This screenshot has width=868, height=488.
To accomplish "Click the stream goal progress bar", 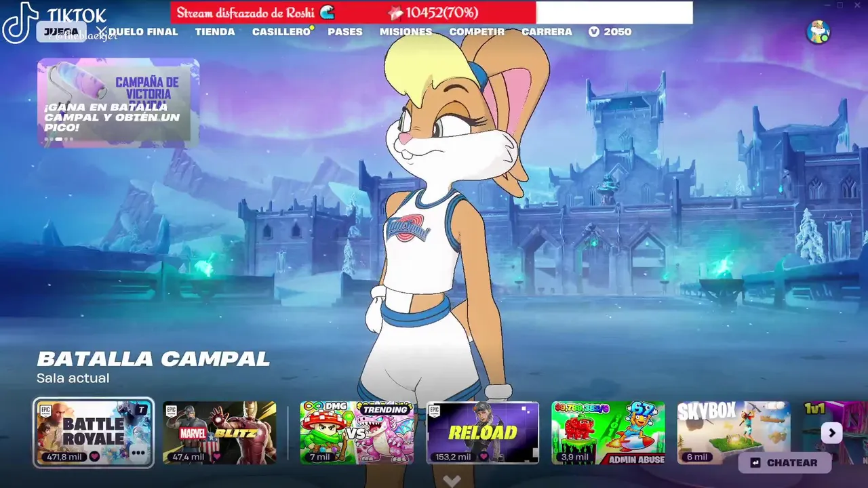I will coord(431,12).
